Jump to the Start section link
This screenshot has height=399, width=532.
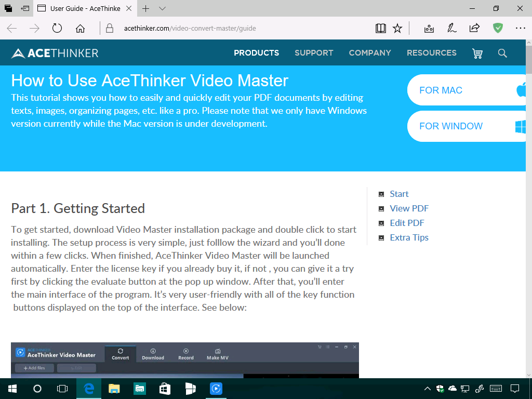[399, 194]
